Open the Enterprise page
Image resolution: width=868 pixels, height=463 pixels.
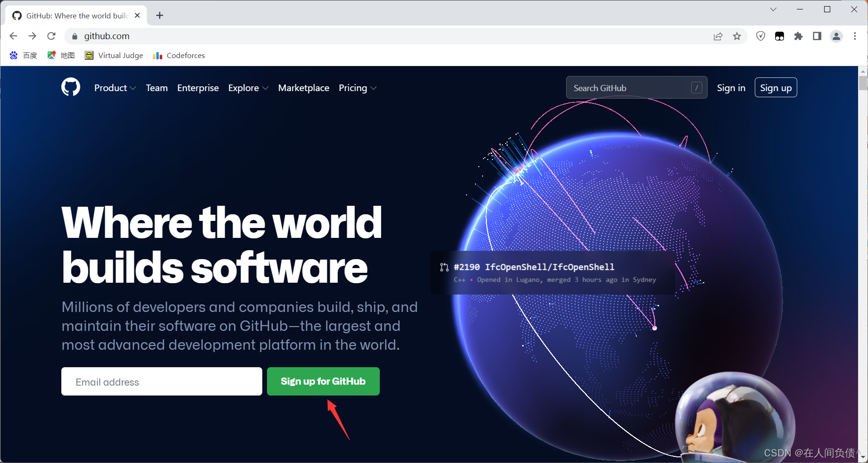198,88
